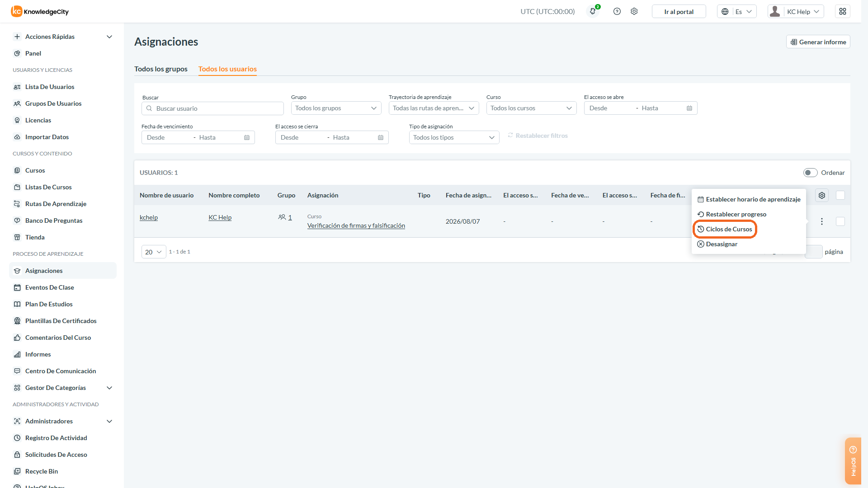Open Banco De Preguntas in sidebar

tap(54, 221)
